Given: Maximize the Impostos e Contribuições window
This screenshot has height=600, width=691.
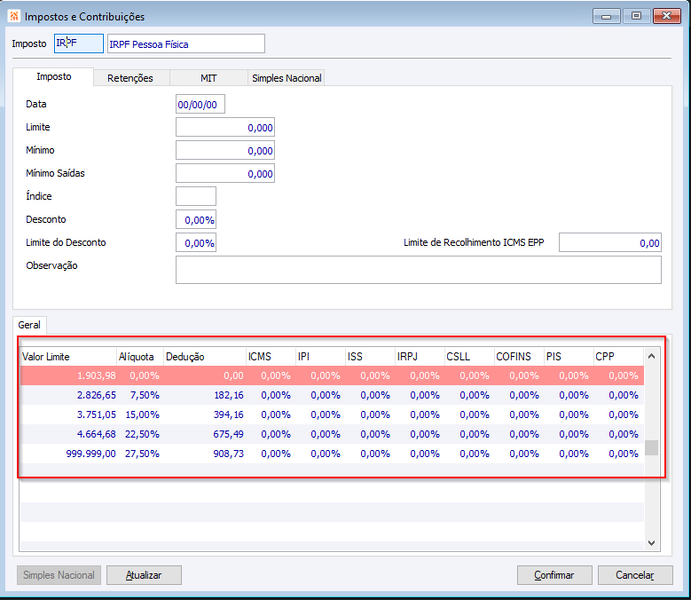Looking at the screenshot, I should click(x=636, y=16).
